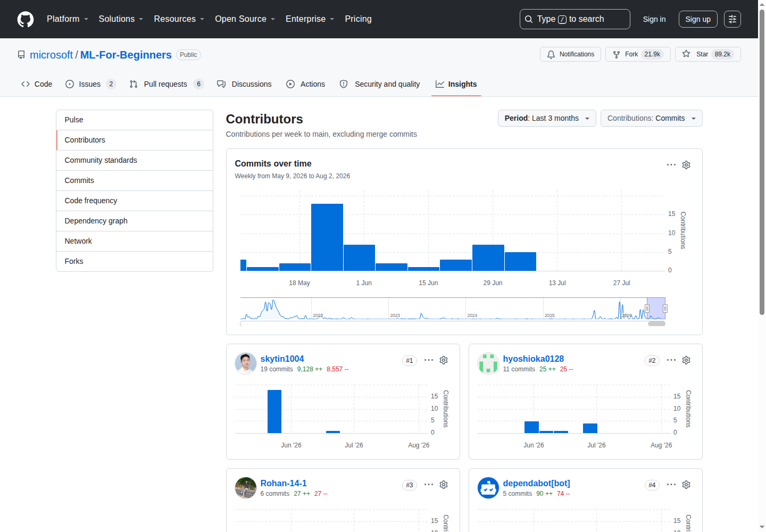Viewport: 766px width, 532px height.
Task: Open the Code frequency sidebar item
Action: coord(135,201)
